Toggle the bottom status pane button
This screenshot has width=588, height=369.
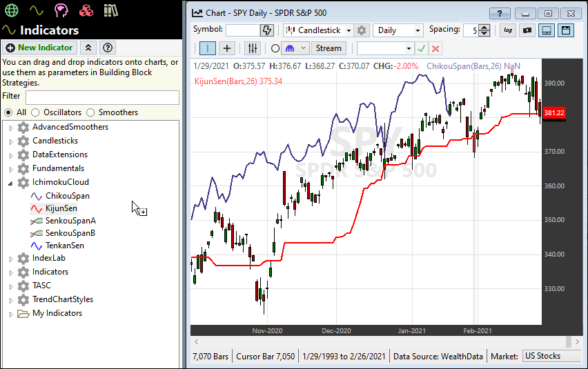click(x=547, y=30)
